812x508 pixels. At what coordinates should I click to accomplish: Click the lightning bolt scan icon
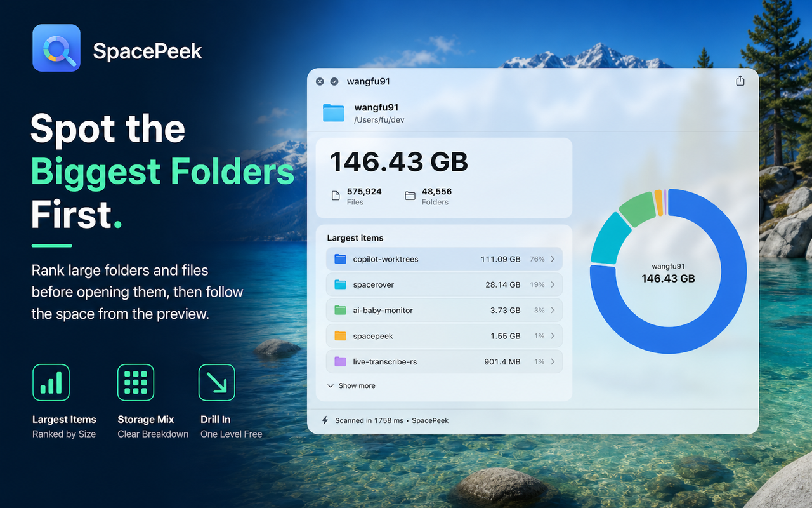325,420
